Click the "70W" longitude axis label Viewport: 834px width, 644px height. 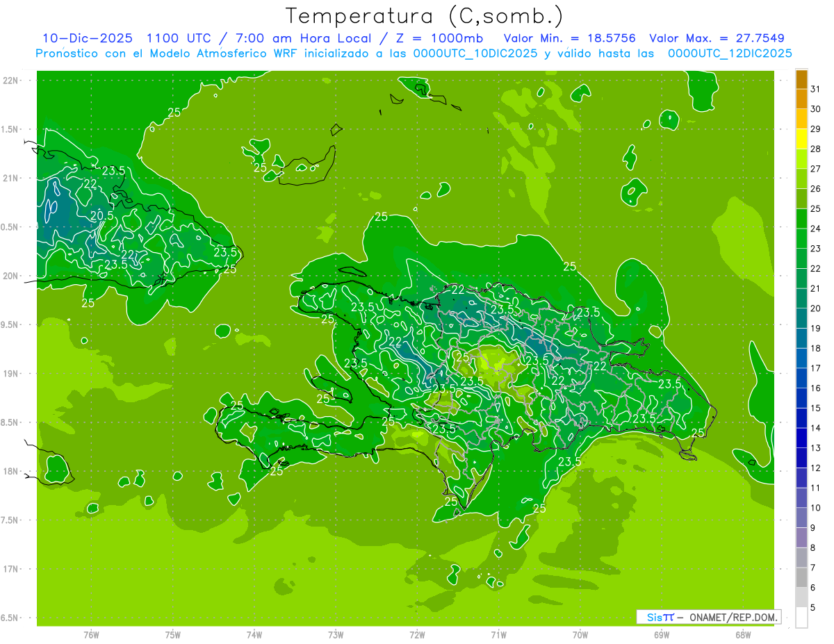[580, 634]
